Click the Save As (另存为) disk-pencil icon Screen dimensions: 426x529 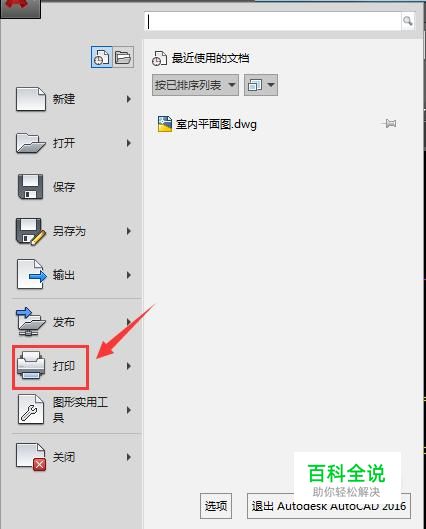point(30,231)
